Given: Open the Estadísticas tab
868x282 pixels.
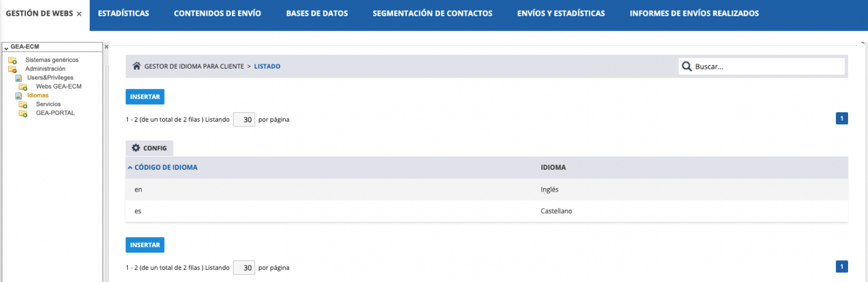Looking at the screenshot, I should (123, 13).
